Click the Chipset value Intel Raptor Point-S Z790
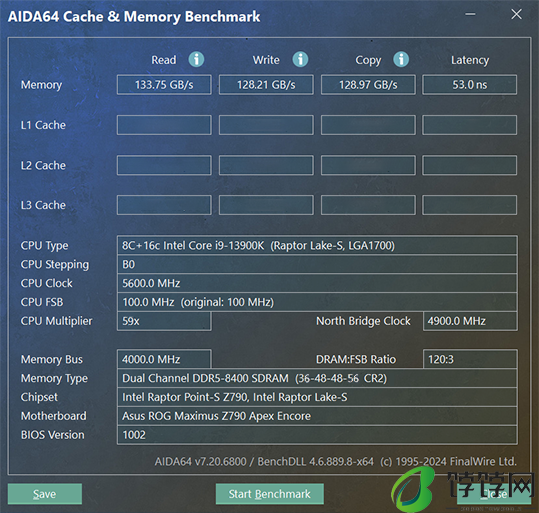The width and height of the screenshot is (539, 513). pos(317,397)
